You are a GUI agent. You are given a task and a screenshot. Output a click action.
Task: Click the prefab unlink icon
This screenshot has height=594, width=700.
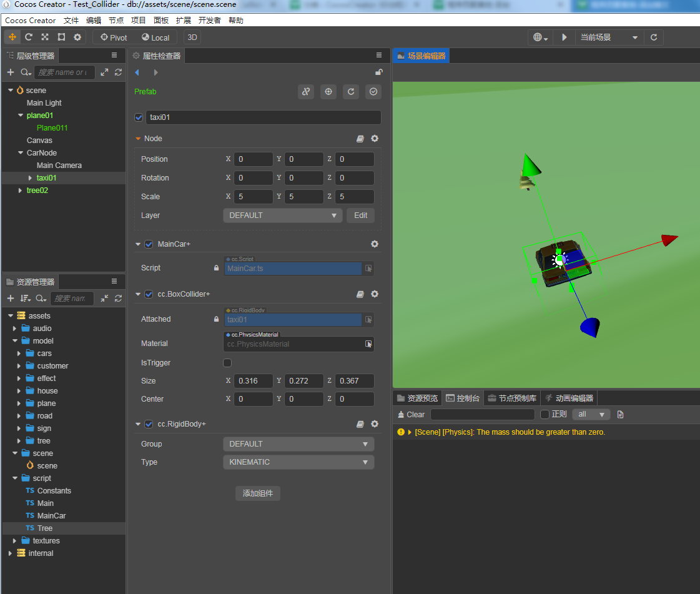point(306,92)
